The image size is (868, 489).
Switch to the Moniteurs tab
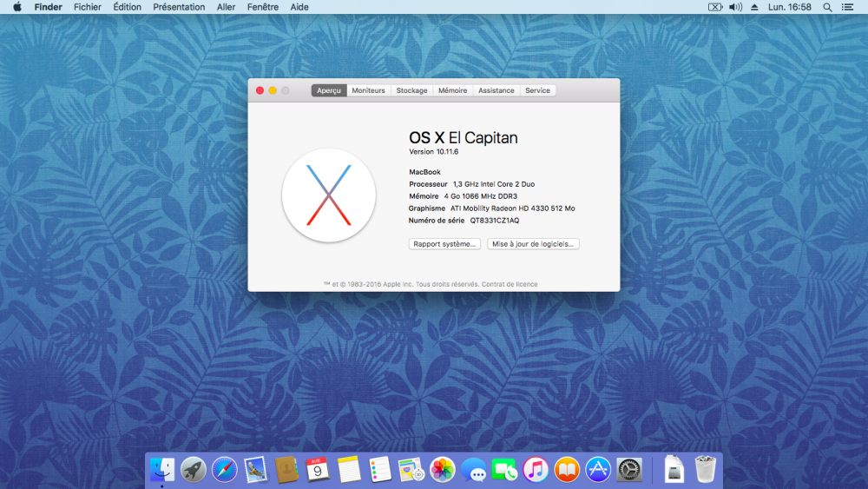[368, 90]
